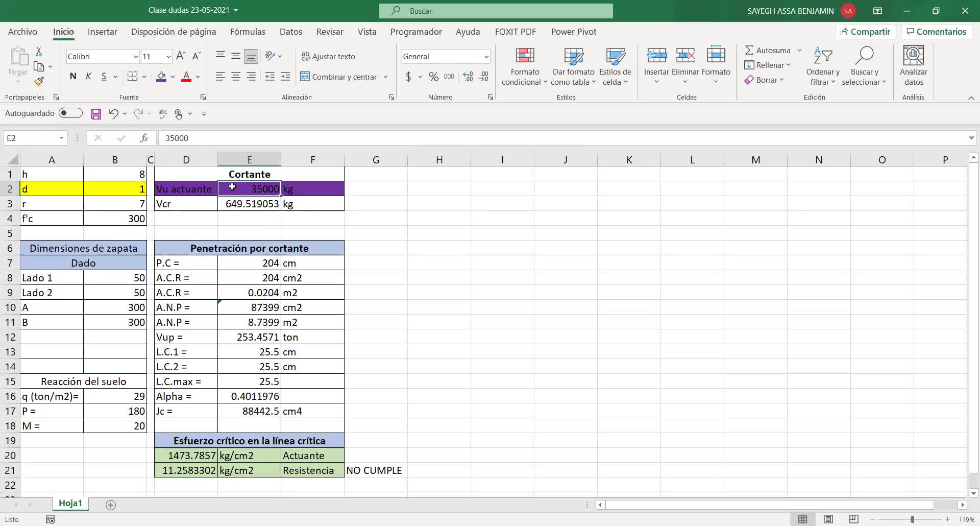Click the Rellenar button
Image resolution: width=980 pixels, height=526 pixels.
[x=767, y=65]
